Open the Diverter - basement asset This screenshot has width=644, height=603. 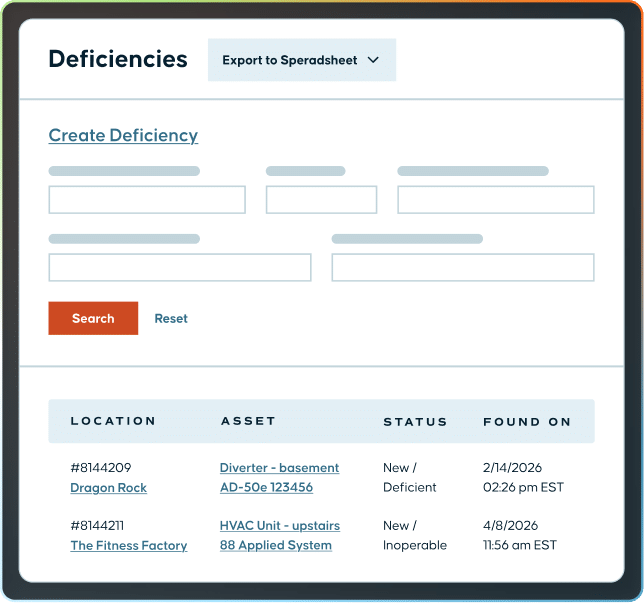[279, 468]
